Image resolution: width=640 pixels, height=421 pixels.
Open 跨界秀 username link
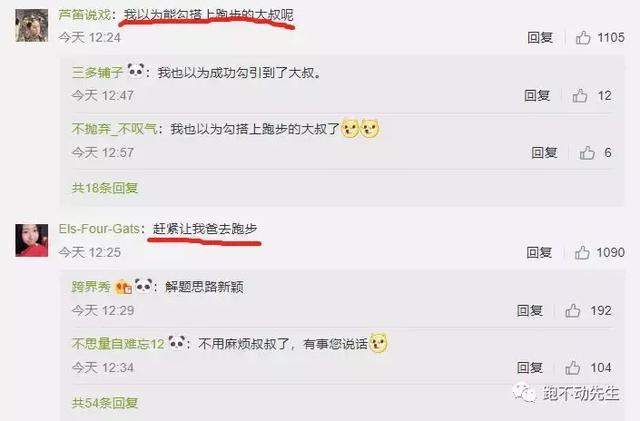[x=91, y=287]
